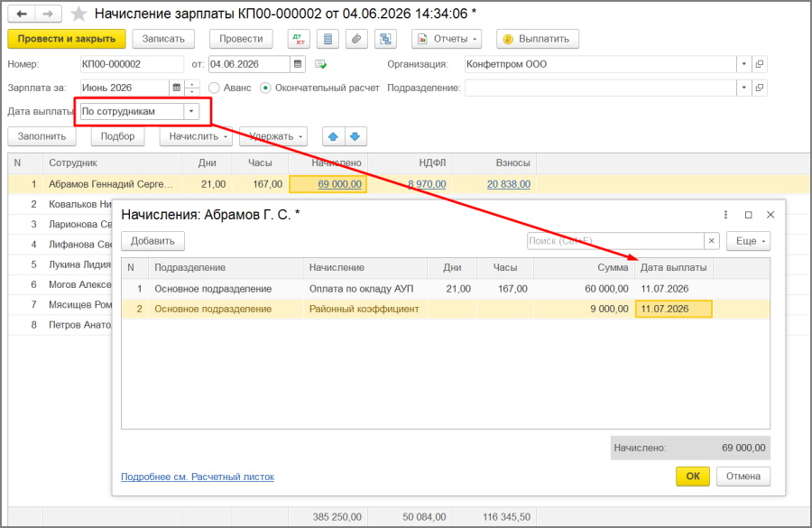Click Дата выплаты column header in dialog
812x528 pixels.
click(674, 267)
